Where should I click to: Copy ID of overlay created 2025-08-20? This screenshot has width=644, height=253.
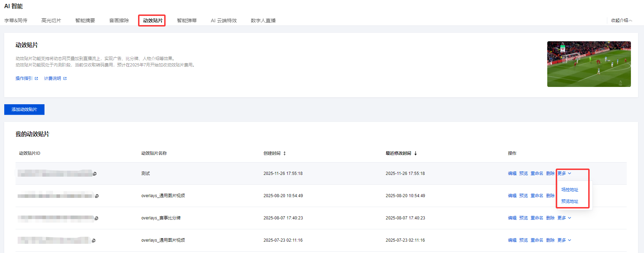point(97,196)
